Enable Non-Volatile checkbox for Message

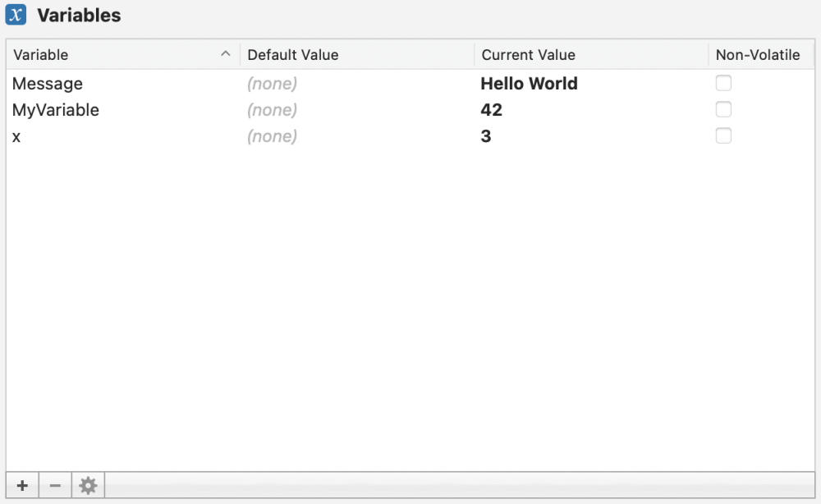[x=723, y=83]
